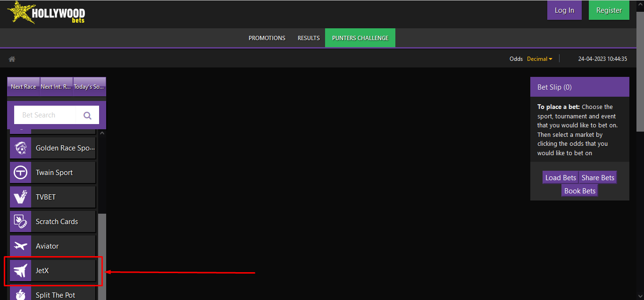Switch to the Next Race tab

[x=24, y=87]
